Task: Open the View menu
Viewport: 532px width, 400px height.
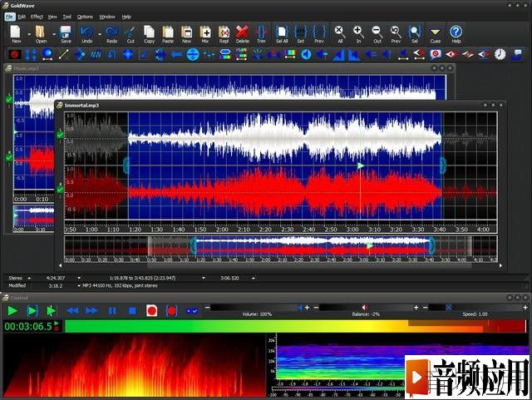Action: [52, 17]
